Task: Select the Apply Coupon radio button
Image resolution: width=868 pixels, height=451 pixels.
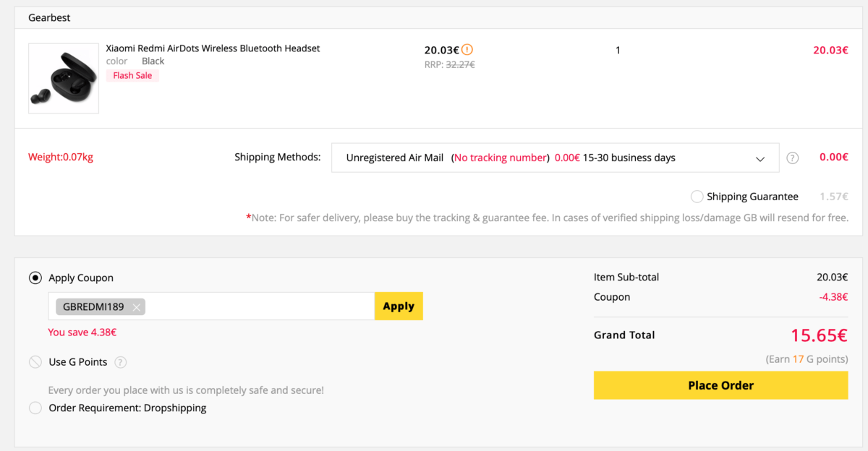Action: [x=35, y=278]
